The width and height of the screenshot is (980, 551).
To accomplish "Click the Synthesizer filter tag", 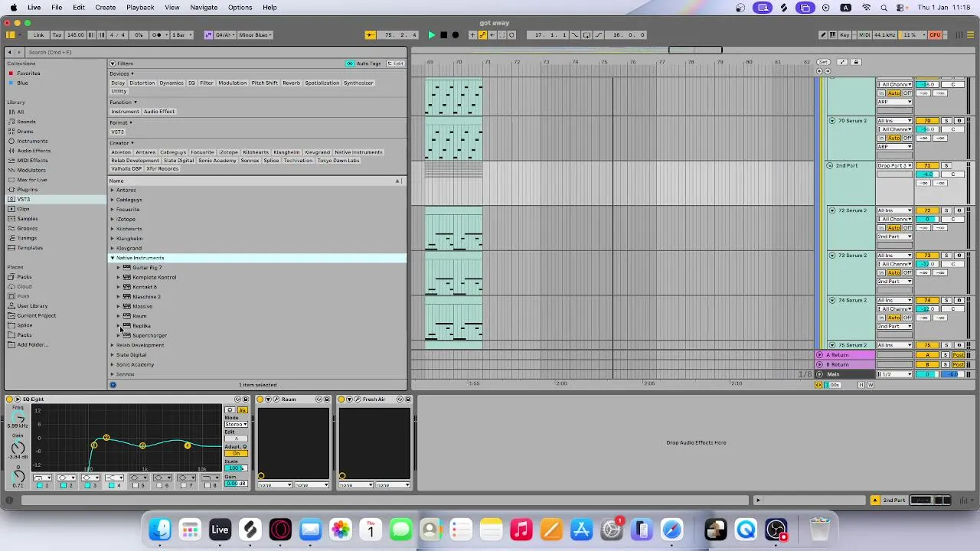I will click(358, 83).
